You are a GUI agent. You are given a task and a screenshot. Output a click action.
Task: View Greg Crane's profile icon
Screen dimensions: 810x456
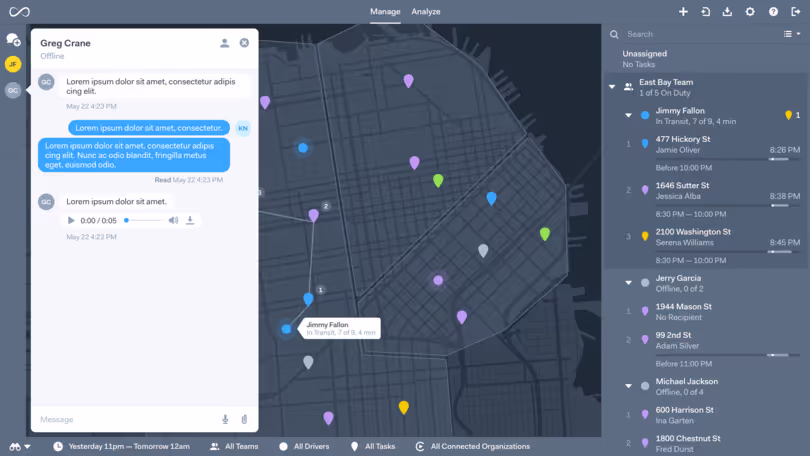pos(225,43)
